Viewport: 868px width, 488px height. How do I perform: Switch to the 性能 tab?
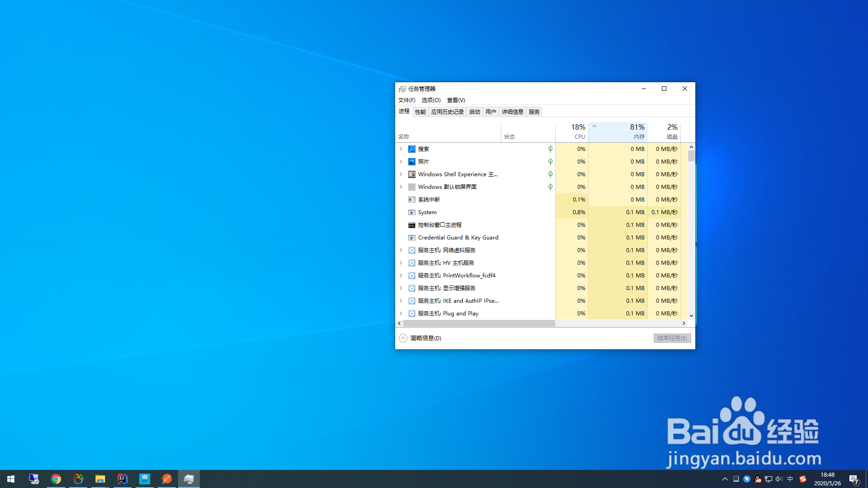420,112
